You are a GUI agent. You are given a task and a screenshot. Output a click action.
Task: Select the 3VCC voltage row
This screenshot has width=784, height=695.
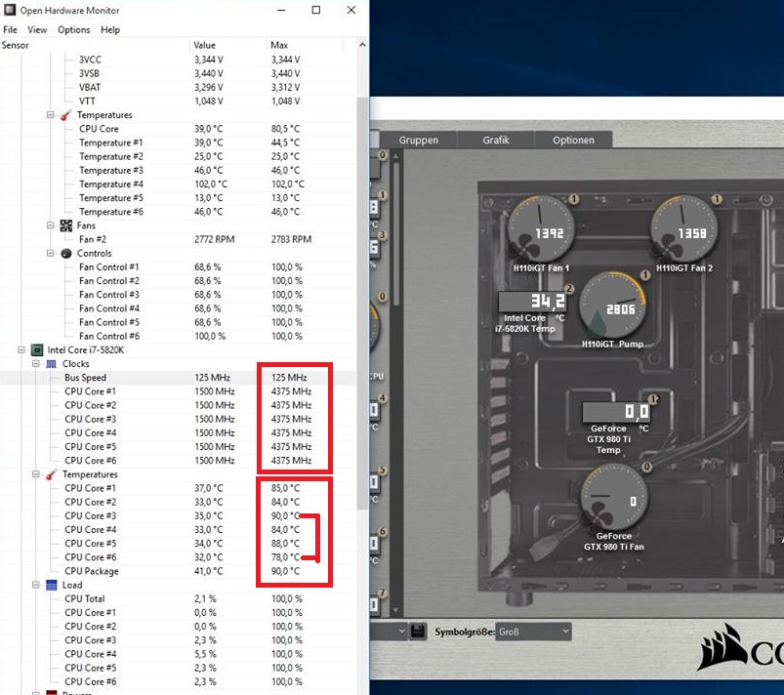[x=178, y=60]
